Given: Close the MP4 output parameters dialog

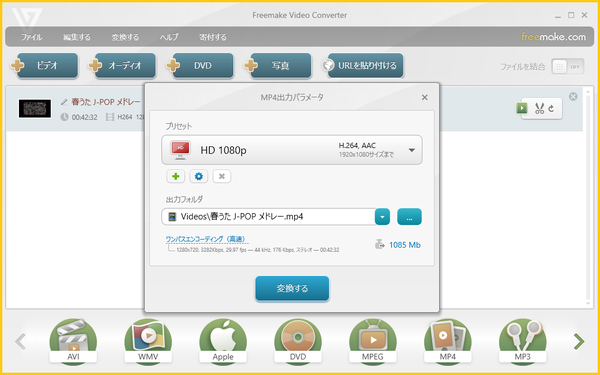Looking at the screenshot, I should coord(424,98).
